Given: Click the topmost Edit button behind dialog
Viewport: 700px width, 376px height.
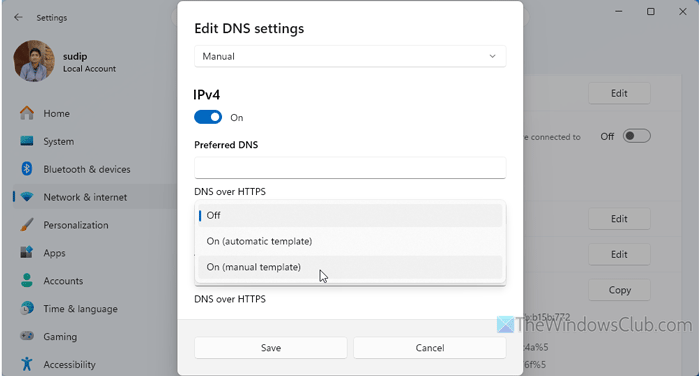Looking at the screenshot, I should (x=619, y=93).
